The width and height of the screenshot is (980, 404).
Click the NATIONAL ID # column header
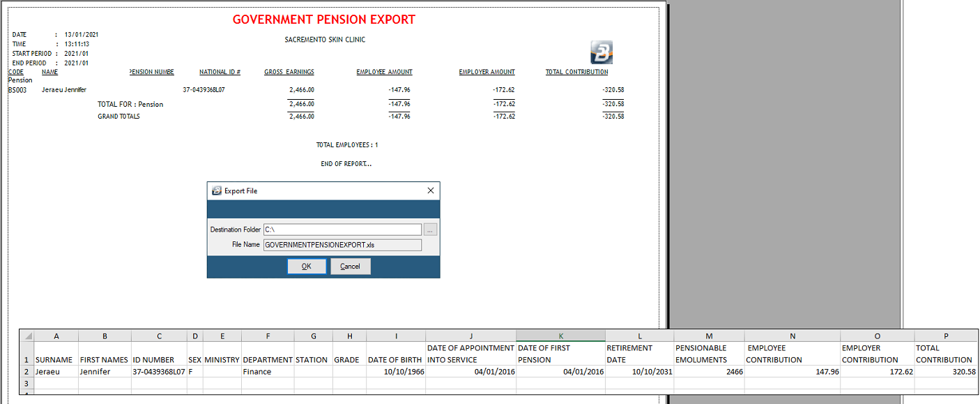pos(220,72)
